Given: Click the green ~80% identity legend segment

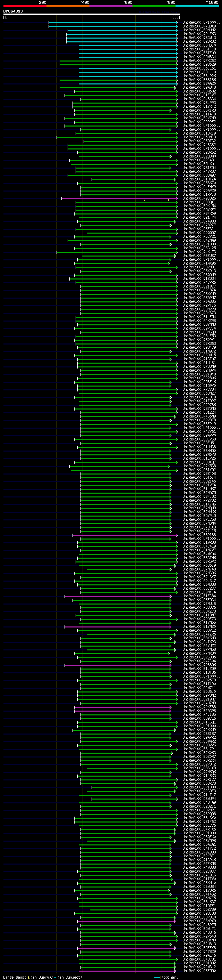Looking at the screenshot, I should click(x=154, y=6).
